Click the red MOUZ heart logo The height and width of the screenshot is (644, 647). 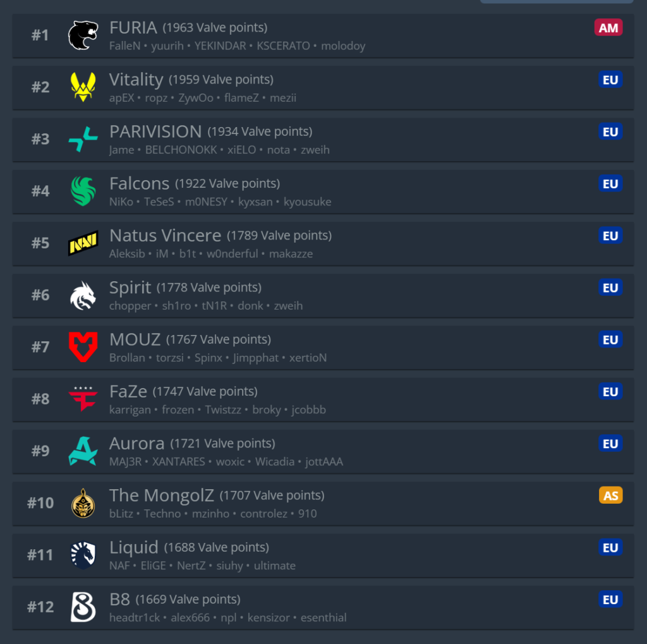point(83,347)
